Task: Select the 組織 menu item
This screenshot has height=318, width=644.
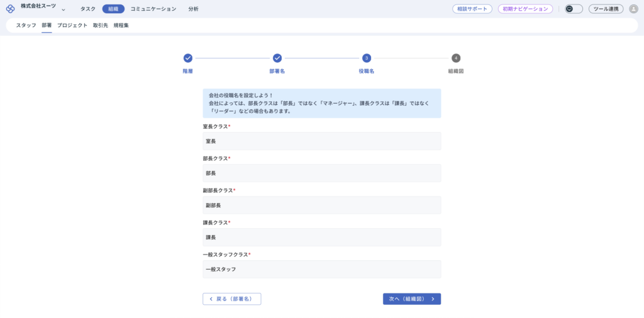Action: coord(113,9)
